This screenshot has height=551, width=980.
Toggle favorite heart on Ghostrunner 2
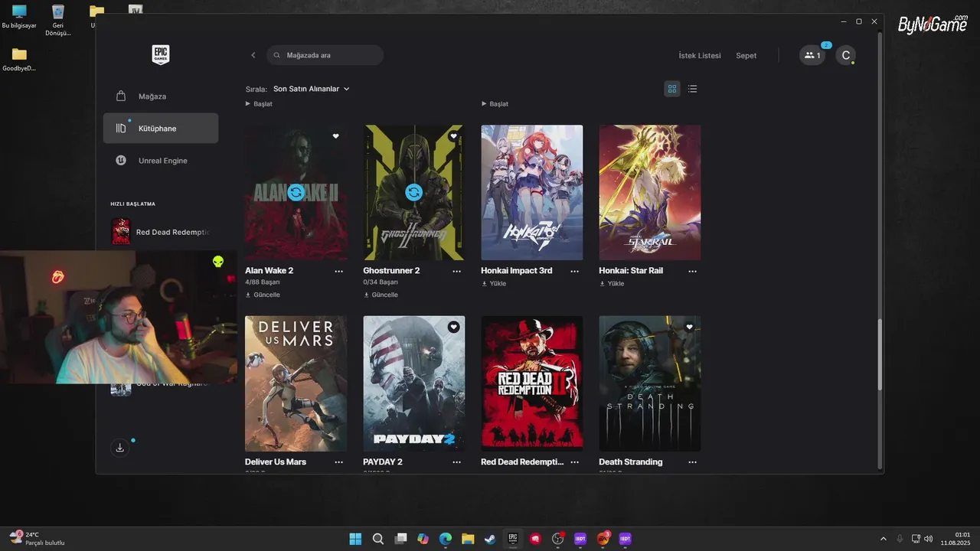(453, 136)
